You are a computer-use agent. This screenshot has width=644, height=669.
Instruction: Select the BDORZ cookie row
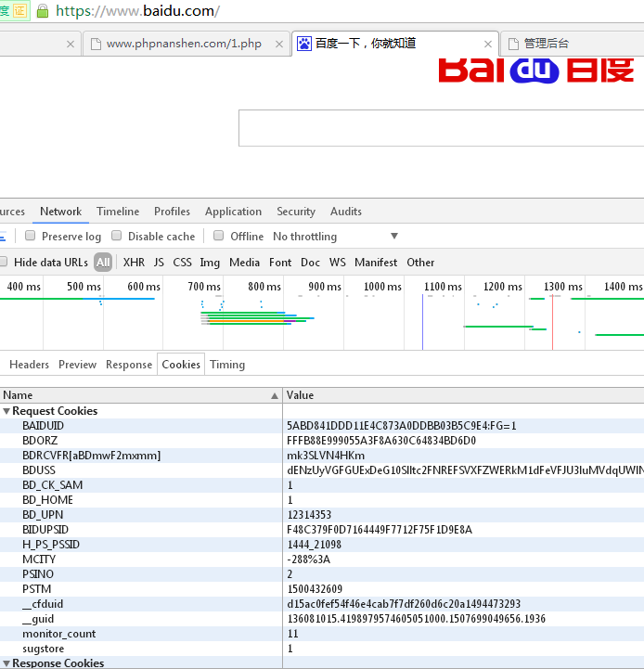click(322, 441)
